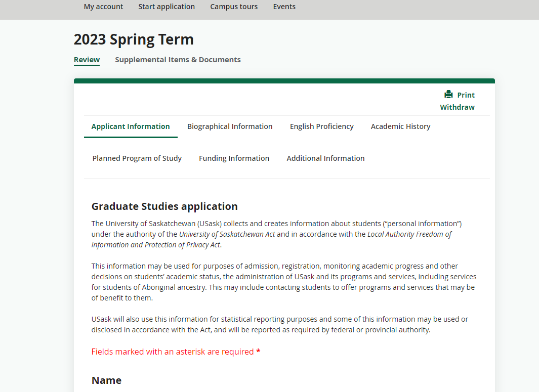Screen dimensions: 539x392
Task: Click the Print text label
Action: (466, 95)
